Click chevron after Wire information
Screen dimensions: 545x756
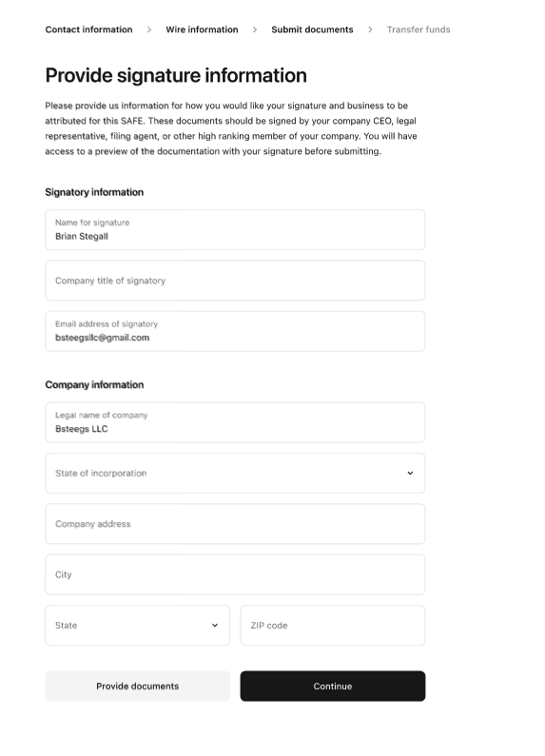pos(255,29)
